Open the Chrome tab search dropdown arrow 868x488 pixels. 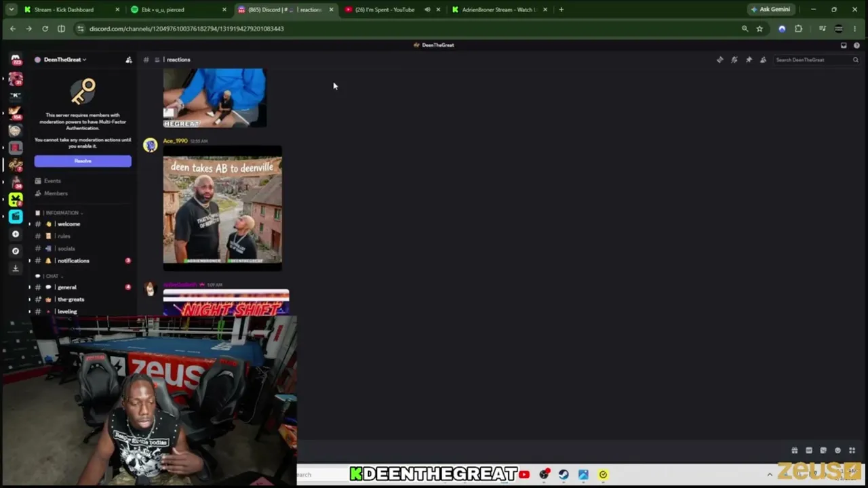pos(12,9)
